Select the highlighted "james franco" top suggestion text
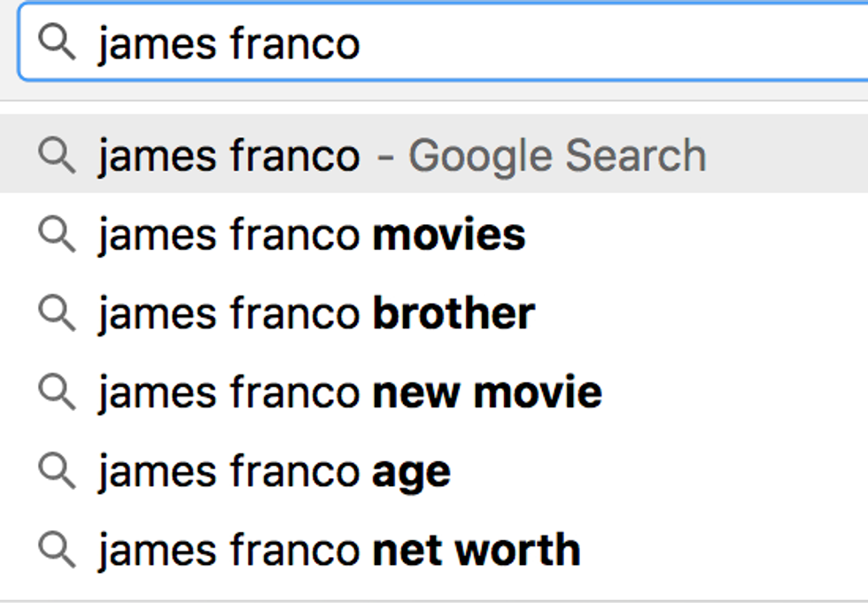Screen dimensions: 868x603 coord(229,156)
